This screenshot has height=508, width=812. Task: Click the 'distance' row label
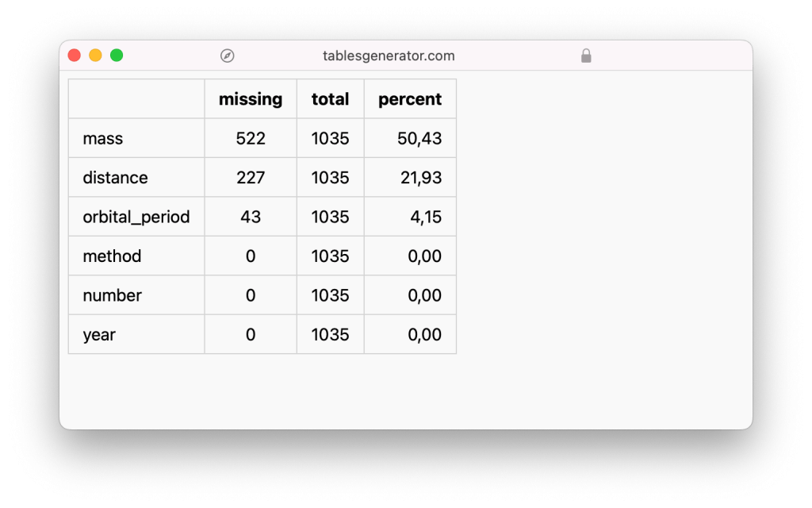(x=116, y=178)
